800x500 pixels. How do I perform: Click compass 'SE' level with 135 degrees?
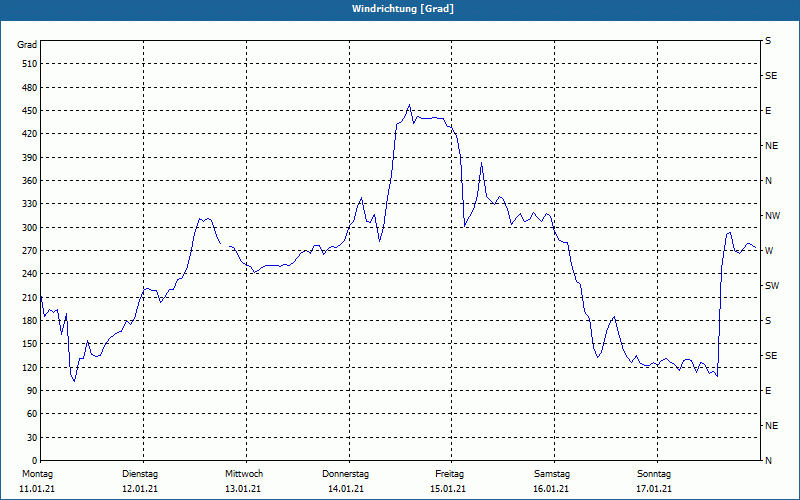click(x=771, y=356)
